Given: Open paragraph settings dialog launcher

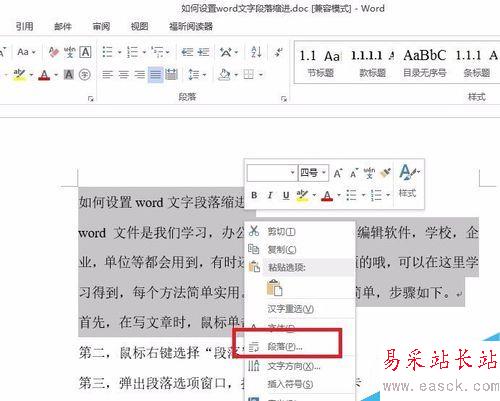Looking at the screenshot, I should pos(284,99).
